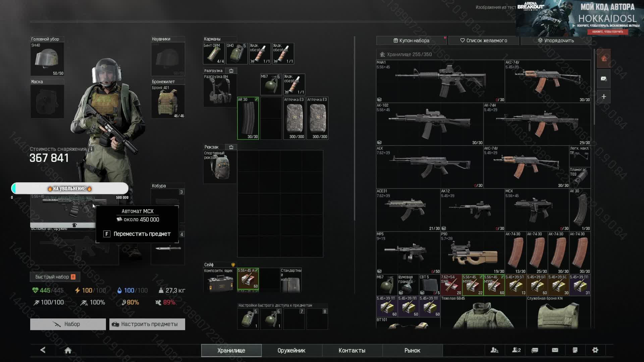Click the loadout cost info icon
Screen dimensions: 644x362
(91, 149)
